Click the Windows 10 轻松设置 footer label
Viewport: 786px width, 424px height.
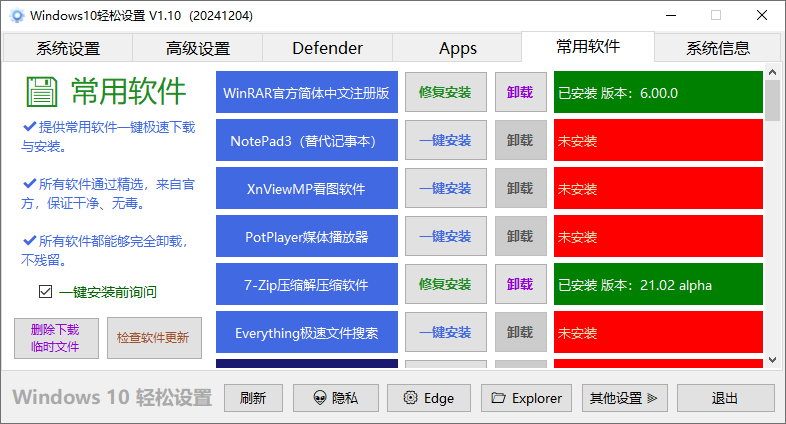[x=112, y=397]
